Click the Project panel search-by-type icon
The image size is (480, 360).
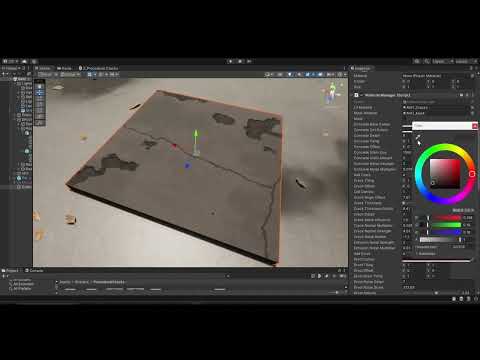(319, 276)
